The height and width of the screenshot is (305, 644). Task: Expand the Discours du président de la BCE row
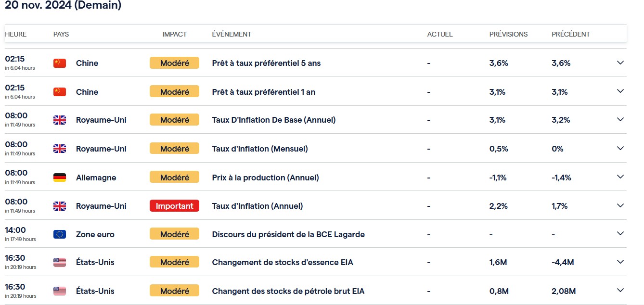pos(620,234)
